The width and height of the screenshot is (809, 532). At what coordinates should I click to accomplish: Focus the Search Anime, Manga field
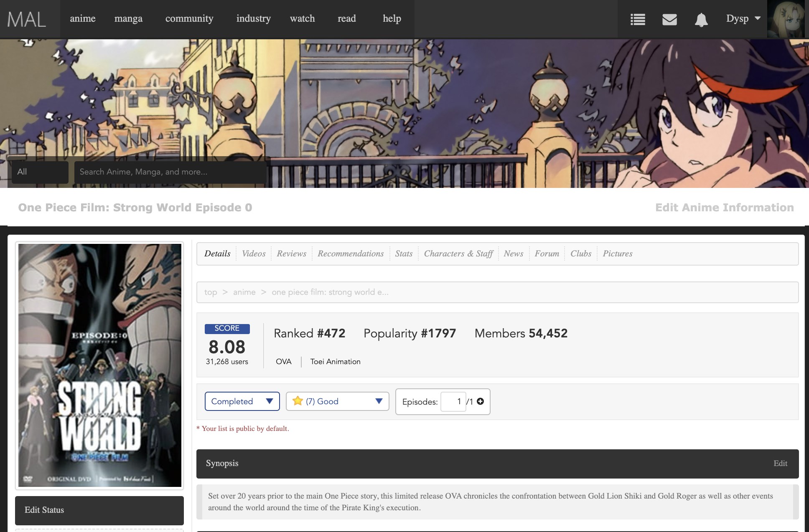[170, 172]
